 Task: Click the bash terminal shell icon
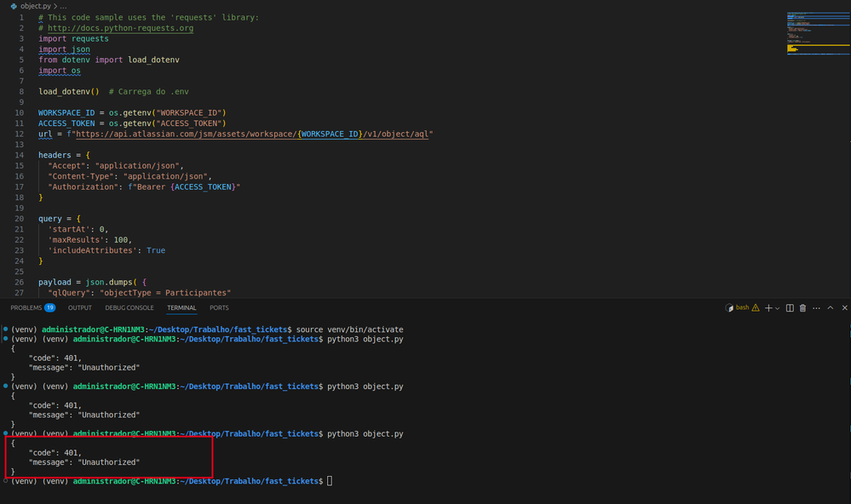coord(729,307)
